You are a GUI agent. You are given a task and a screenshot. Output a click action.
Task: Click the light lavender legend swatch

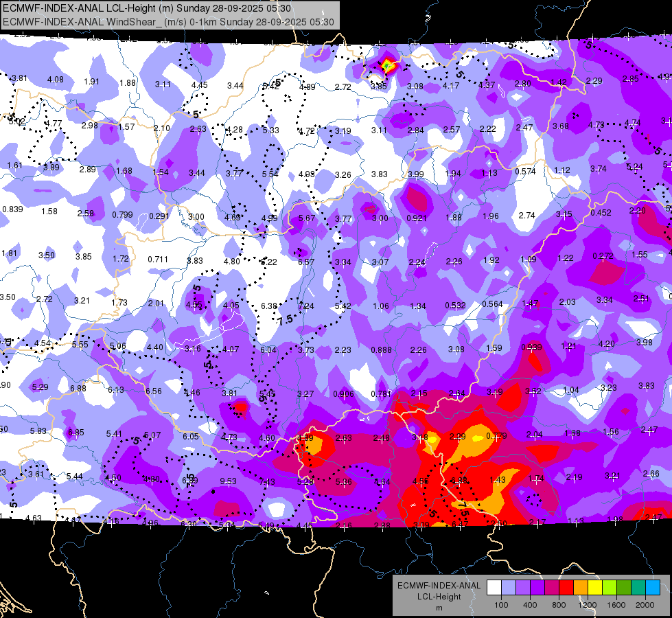pyautogui.click(x=509, y=588)
